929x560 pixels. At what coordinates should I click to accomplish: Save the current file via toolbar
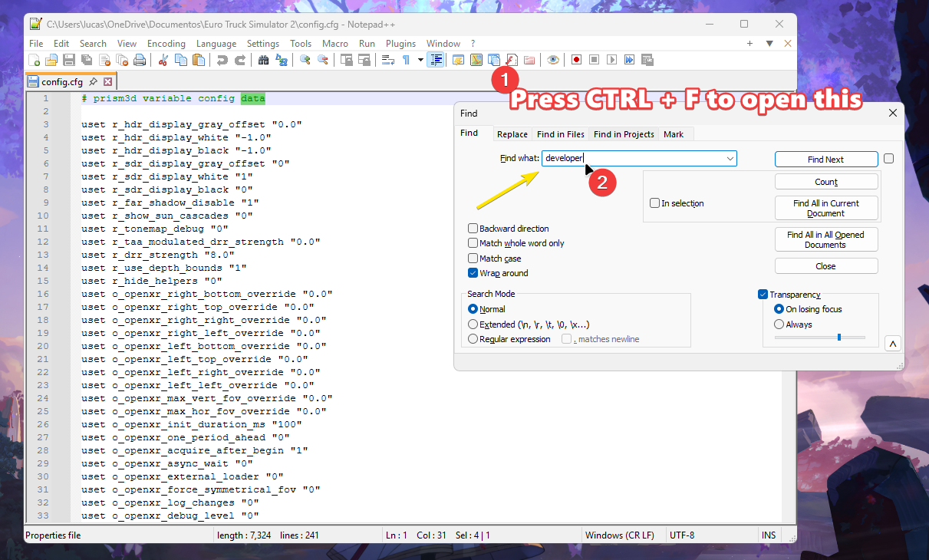pyautogui.click(x=69, y=60)
